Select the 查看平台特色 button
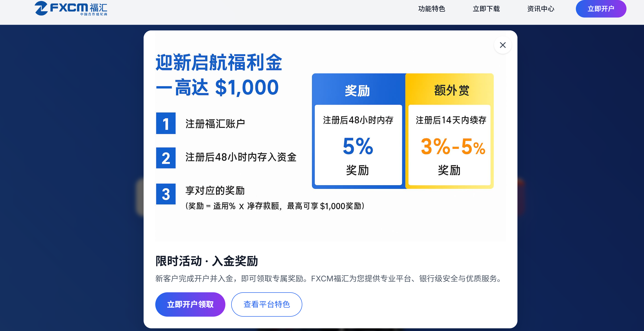 point(267,304)
